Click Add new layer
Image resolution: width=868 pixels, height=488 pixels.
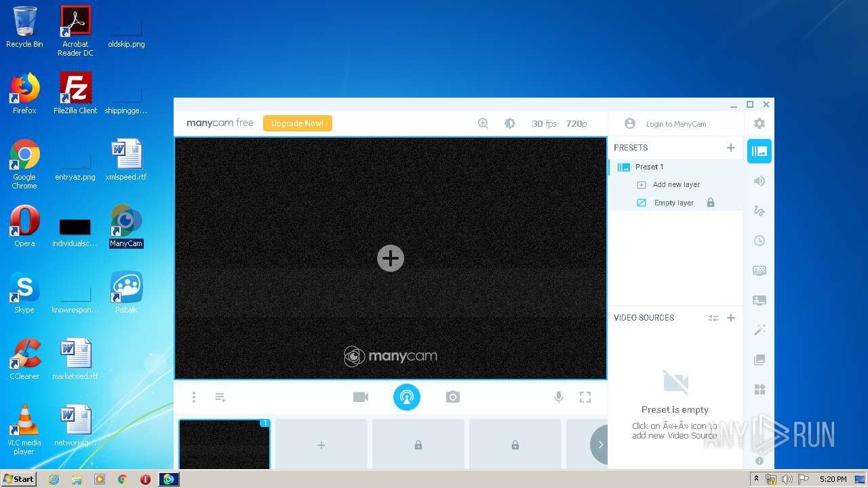[676, 184]
